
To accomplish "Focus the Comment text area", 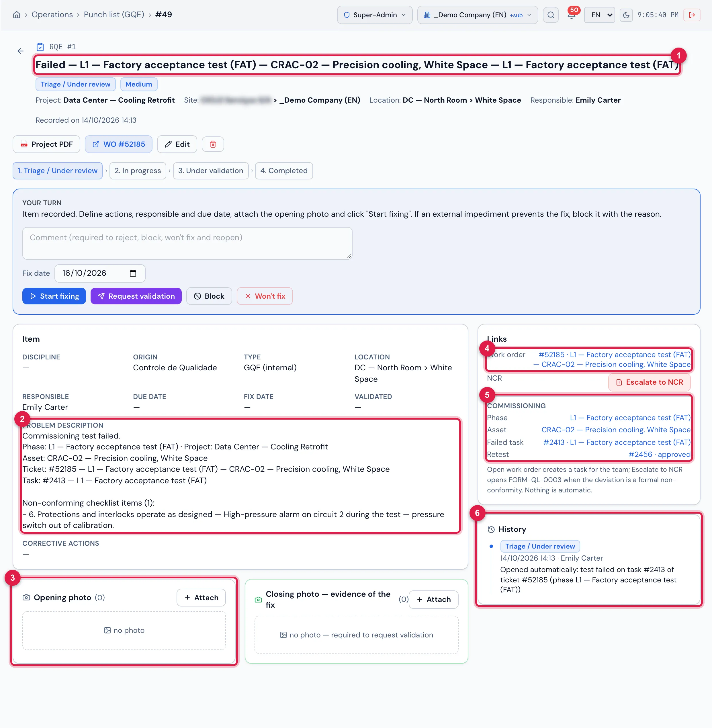I will [x=187, y=243].
